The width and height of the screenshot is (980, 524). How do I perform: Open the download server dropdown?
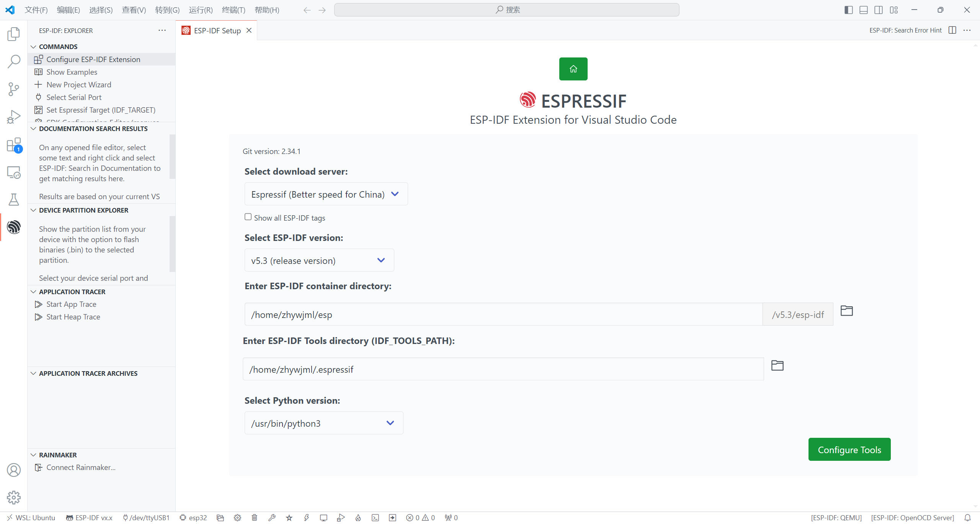(326, 194)
